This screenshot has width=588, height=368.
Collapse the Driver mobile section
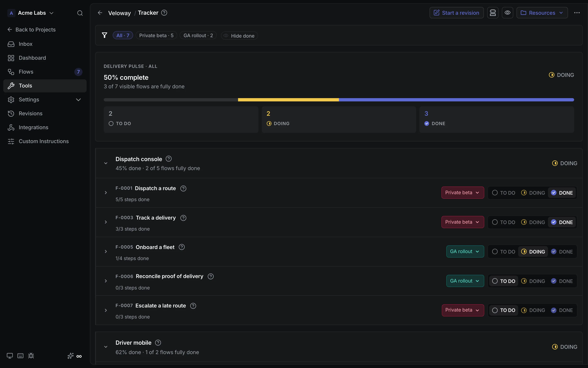[x=106, y=347]
